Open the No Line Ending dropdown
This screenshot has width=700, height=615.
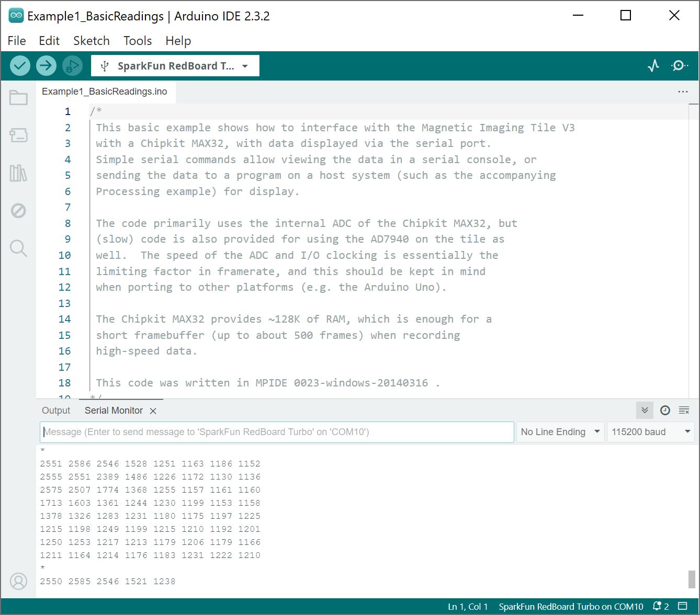(560, 432)
